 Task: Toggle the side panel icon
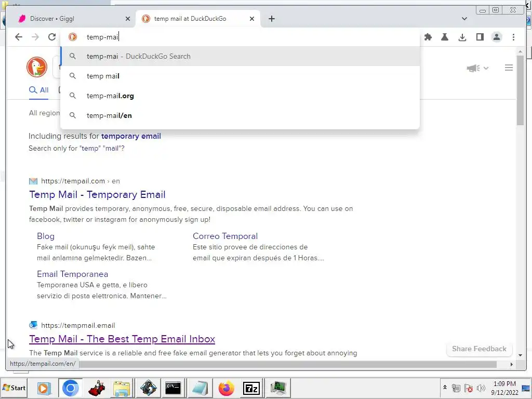[480, 37]
